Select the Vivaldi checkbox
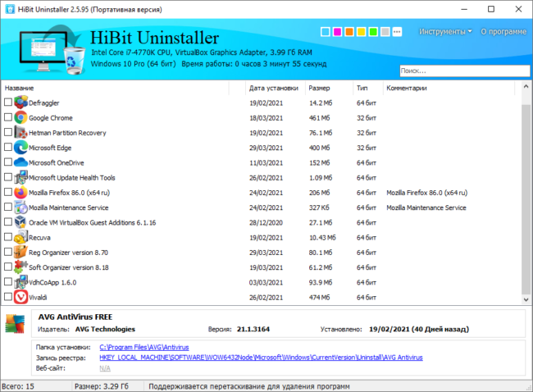This screenshot has height=392, width=533. click(x=8, y=297)
